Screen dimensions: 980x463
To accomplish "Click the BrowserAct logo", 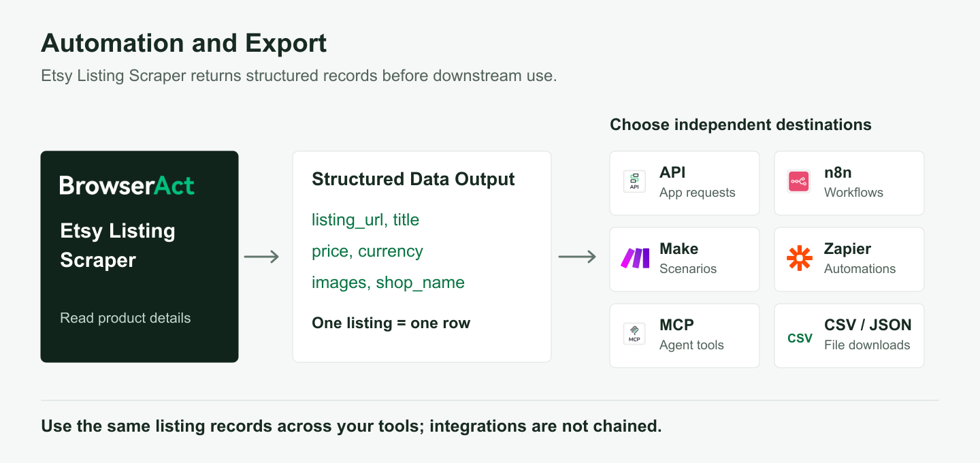I will tap(127, 185).
